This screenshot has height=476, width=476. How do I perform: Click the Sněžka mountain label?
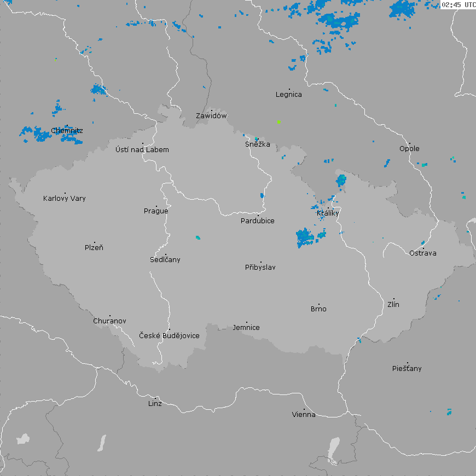tap(257, 144)
